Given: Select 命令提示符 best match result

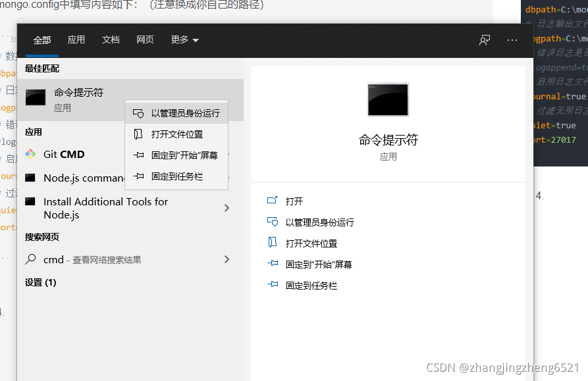Looking at the screenshot, I should tap(130, 99).
